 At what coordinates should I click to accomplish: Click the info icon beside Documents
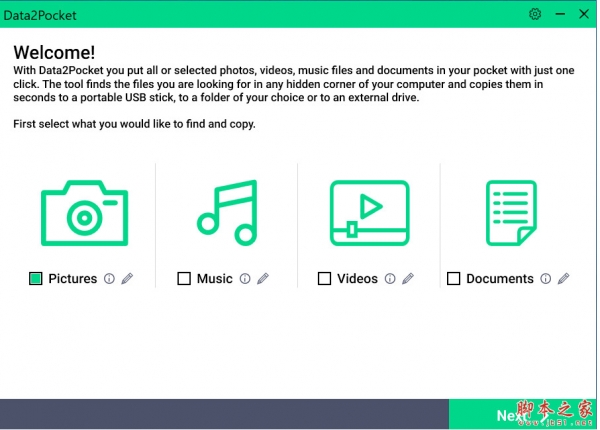[x=546, y=279]
